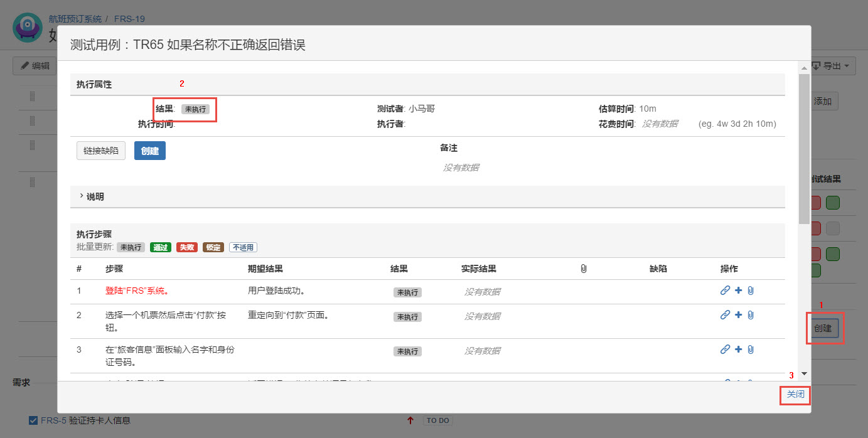Click the tester name 小马哥
Screen dimensions: 868x438
422,109
